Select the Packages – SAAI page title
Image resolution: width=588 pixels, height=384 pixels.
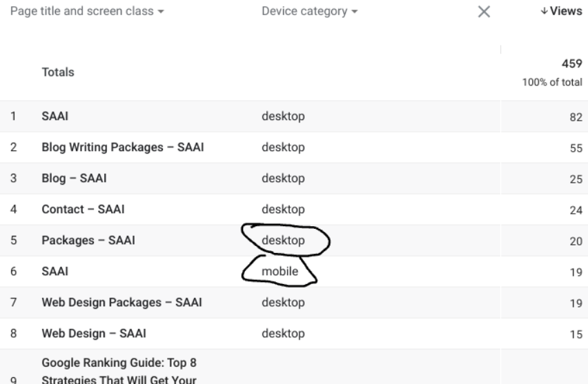88,241
